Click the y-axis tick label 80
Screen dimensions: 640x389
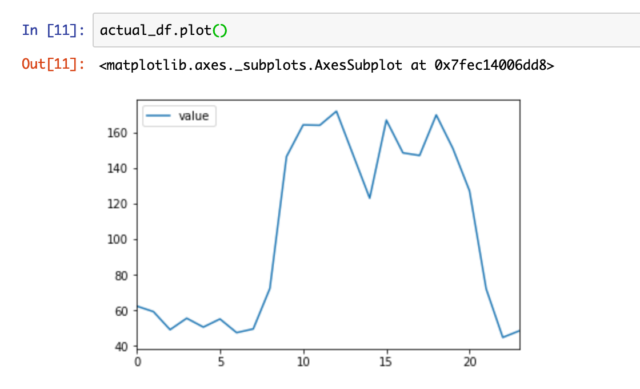coord(121,276)
